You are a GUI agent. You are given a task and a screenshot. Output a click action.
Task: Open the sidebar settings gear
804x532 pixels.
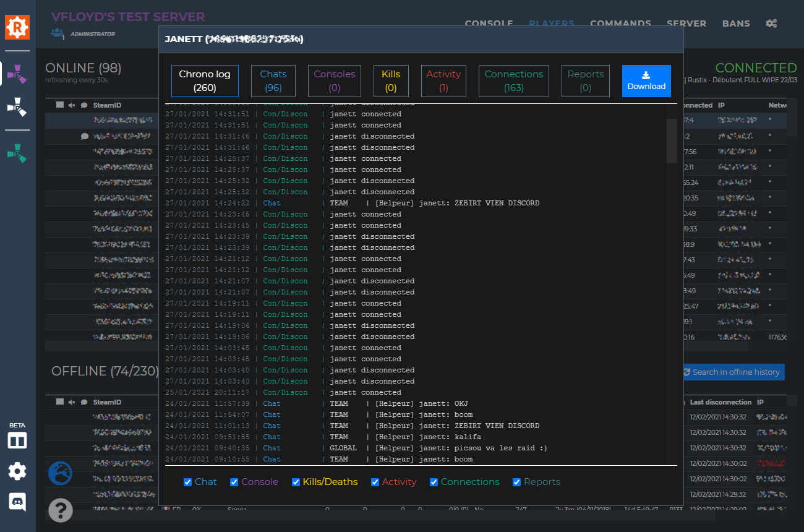click(17, 471)
